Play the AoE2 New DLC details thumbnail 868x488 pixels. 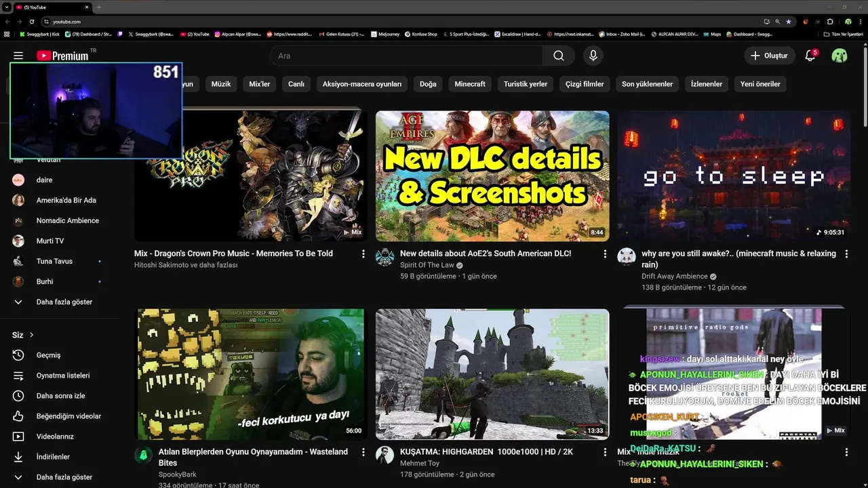(x=492, y=176)
